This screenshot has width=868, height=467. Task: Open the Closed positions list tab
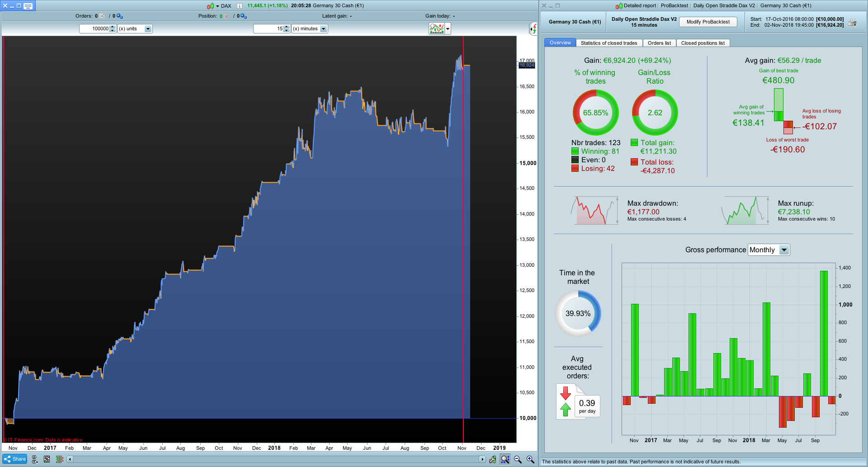(x=703, y=43)
